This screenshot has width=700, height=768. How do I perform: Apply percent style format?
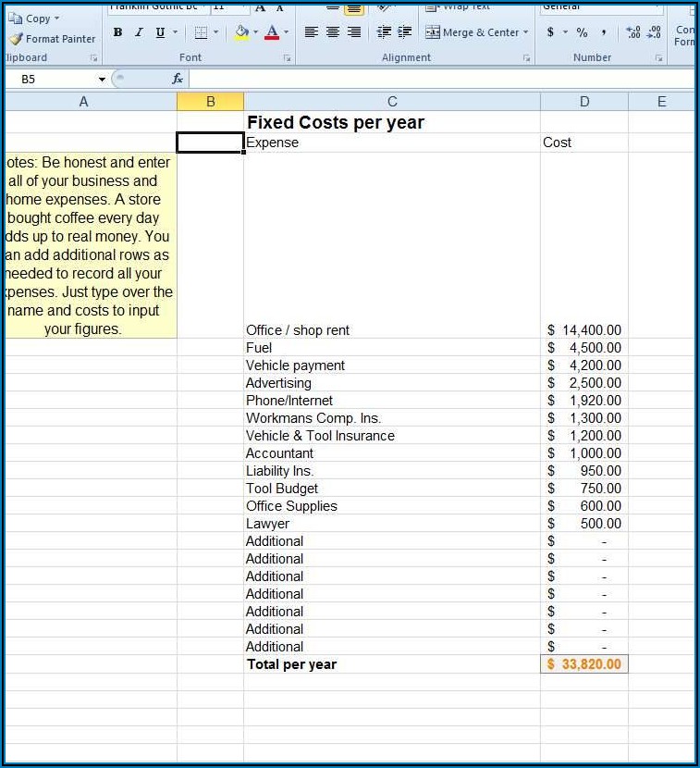click(582, 32)
